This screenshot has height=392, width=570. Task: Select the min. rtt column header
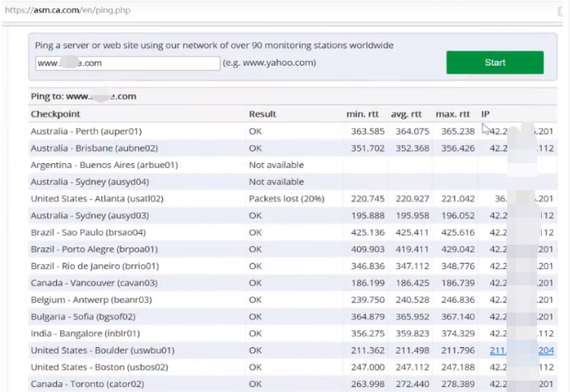tap(362, 114)
